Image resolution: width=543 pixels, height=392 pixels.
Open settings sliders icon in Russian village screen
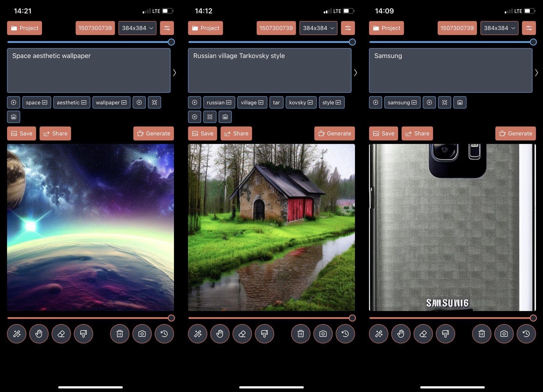[x=348, y=28]
